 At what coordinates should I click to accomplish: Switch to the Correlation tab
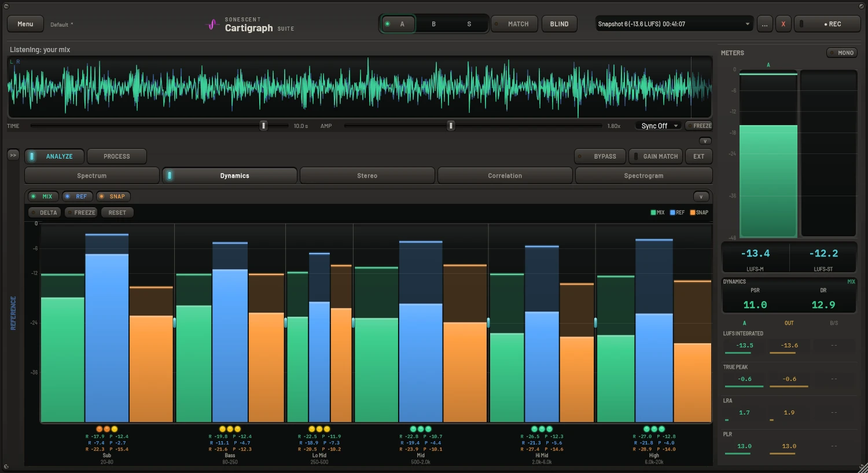tap(505, 175)
